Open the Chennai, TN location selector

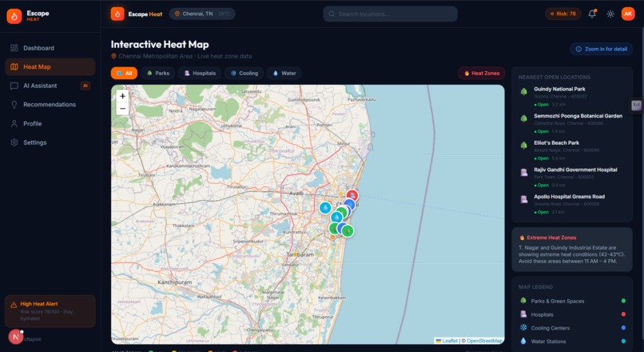pyautogui.click(x=202, y=14)
